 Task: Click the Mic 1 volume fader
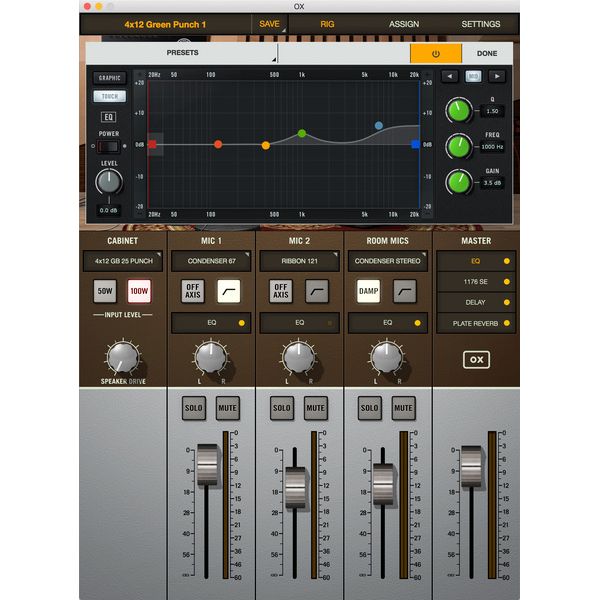click(207, 465)
